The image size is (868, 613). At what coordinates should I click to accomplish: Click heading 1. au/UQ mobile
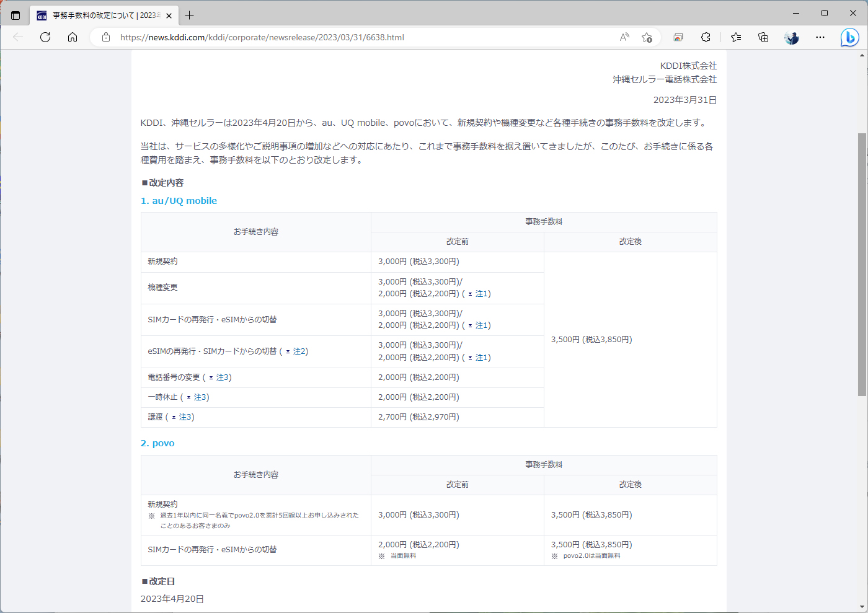pos(179,201)
